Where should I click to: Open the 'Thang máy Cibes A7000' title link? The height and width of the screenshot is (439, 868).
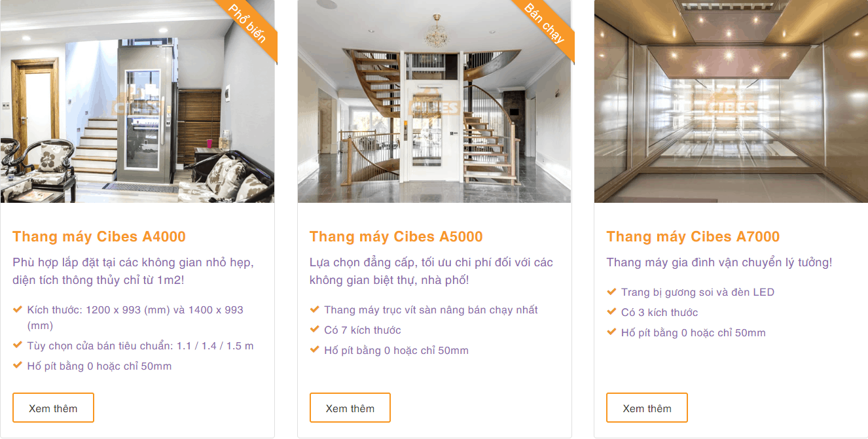tap(693, 237)
